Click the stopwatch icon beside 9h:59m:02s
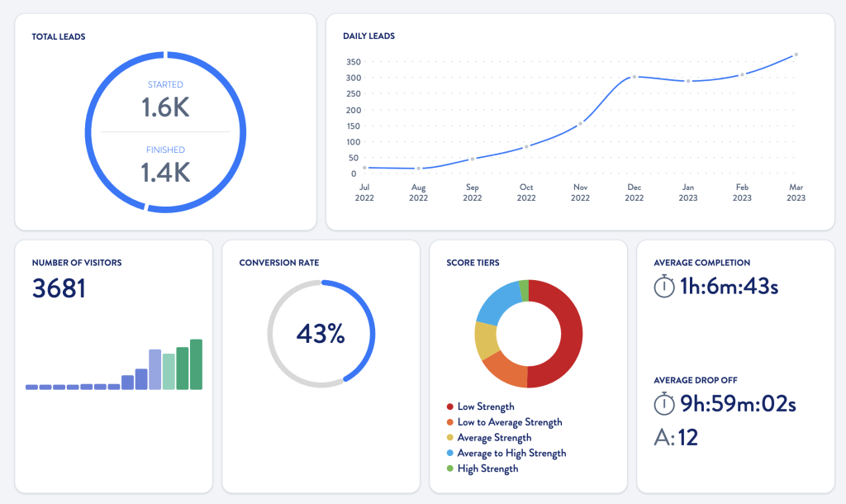 point(664,404)
